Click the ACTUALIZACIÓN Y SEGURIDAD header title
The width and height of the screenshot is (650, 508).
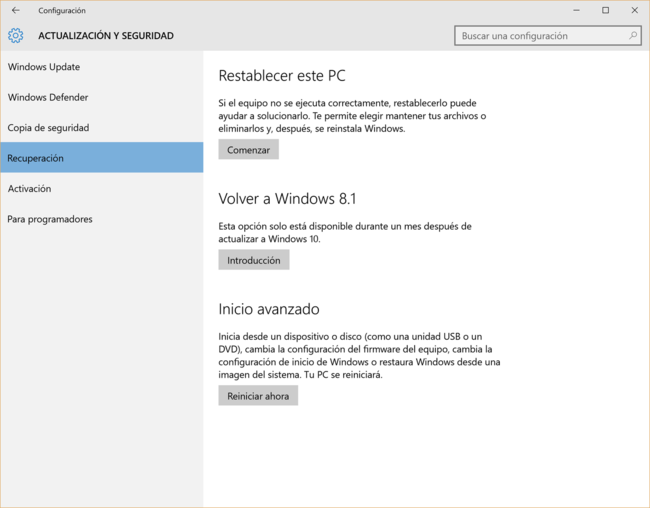pyautogui.click(x=106, y=36)
